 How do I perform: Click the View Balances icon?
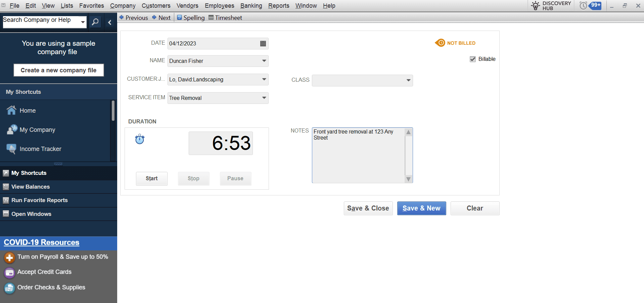coord(6,187)
